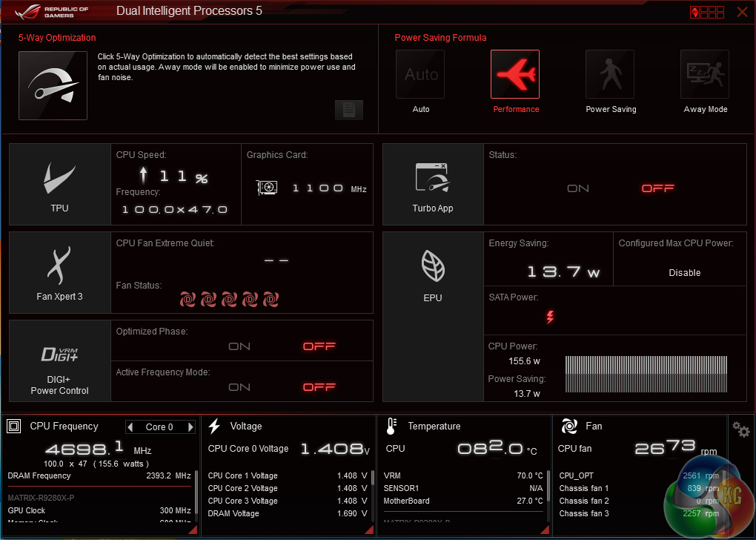Click the MotherBoard temperature row
Screen dimensions: 756x540
(x=463, y=501)
